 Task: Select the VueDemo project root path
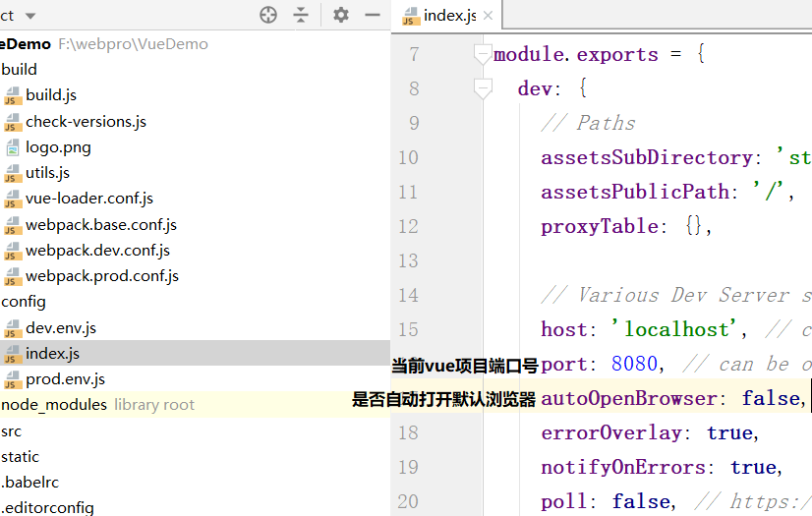click(x=133, y=44)
